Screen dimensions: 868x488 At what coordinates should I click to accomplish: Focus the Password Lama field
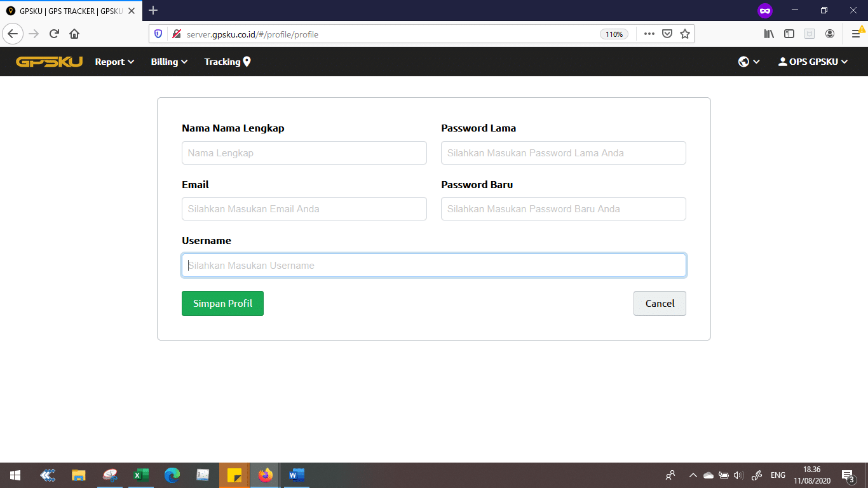[564, 153]
